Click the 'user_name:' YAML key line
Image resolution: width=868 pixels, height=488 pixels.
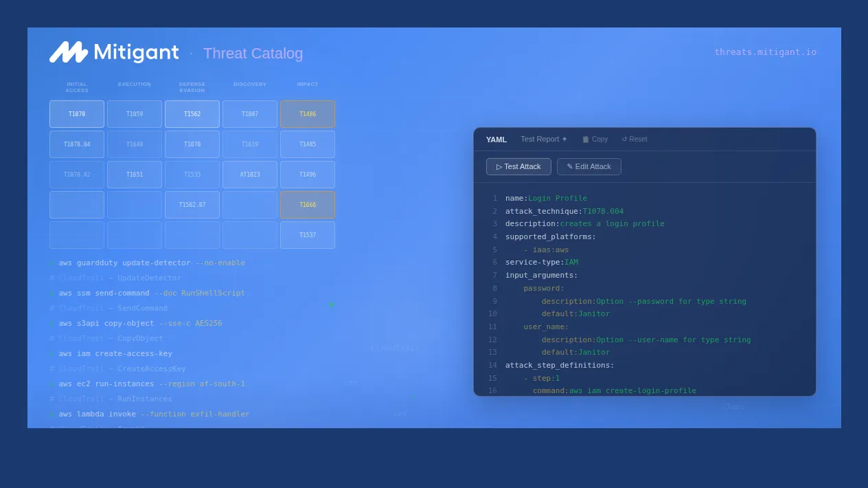546,326
